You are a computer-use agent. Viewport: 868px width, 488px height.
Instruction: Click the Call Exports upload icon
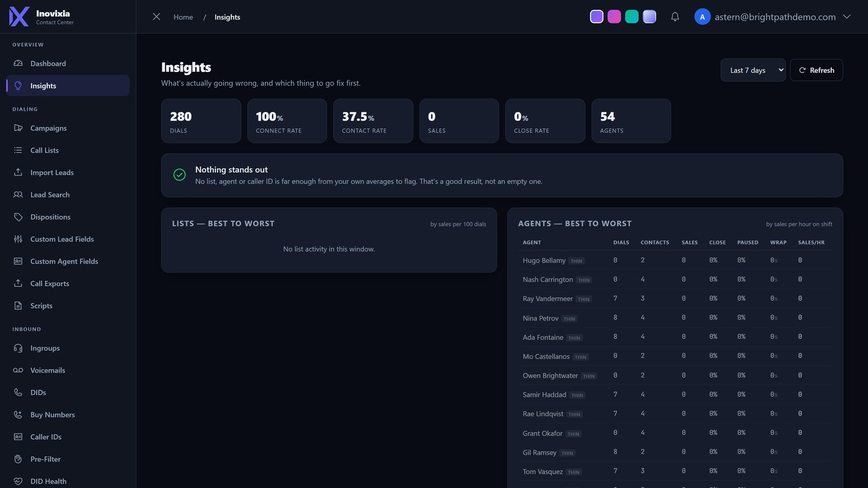(18, 284)
